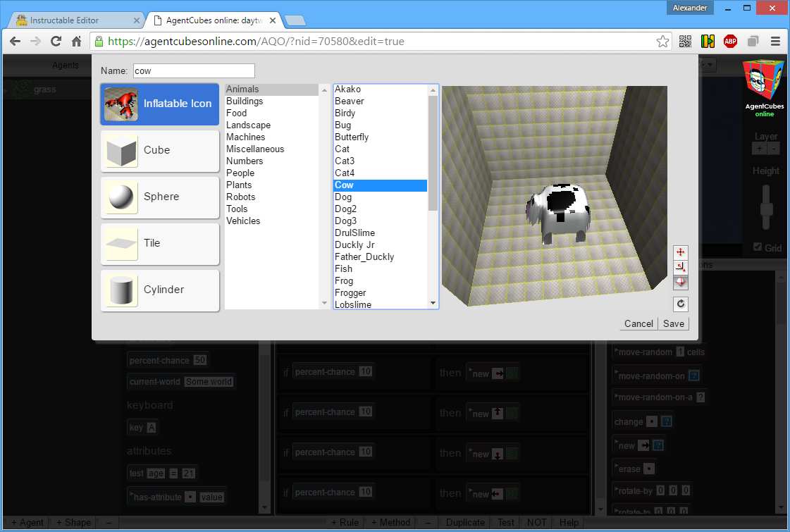The width and height of the screenshot is (790, 532).
Task: Save the cow shape
Action: (674, 323)
